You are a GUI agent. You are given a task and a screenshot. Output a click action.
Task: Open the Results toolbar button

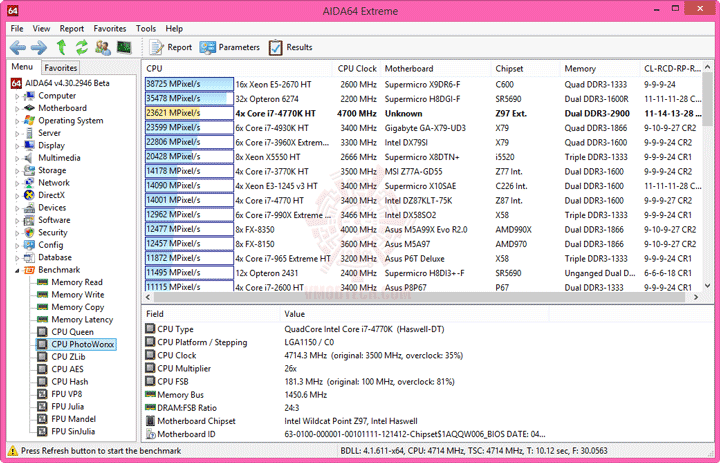(290, 47)
